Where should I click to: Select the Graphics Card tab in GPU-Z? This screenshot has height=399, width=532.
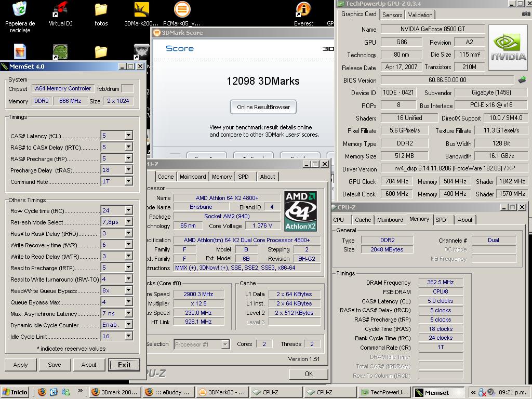[x=358, y=14]
